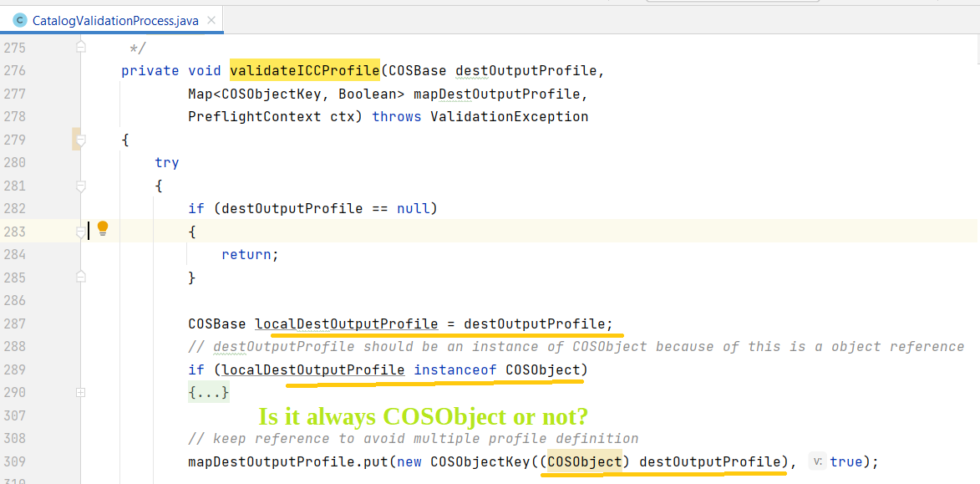Expand the folded {...} code placeholder
Screen dimensions: 980x484
click(209, 393)
